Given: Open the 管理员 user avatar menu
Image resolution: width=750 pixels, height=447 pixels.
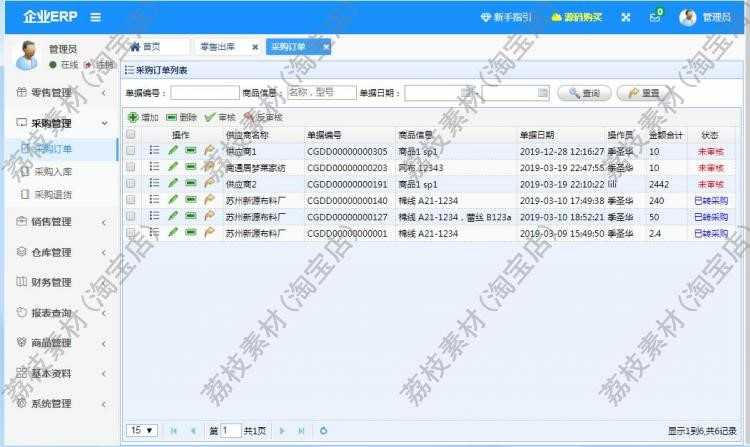Looking at the screenshot, I should point(705,18).
